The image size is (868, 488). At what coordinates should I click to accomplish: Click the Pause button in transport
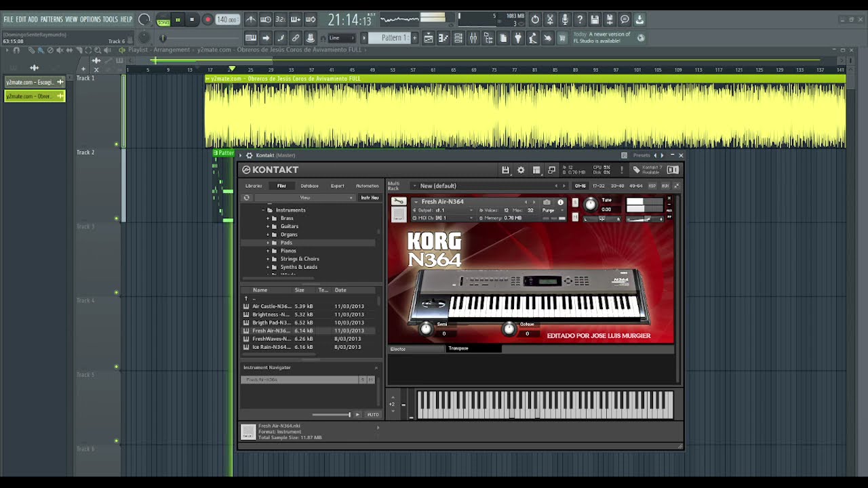click(178, 20)
